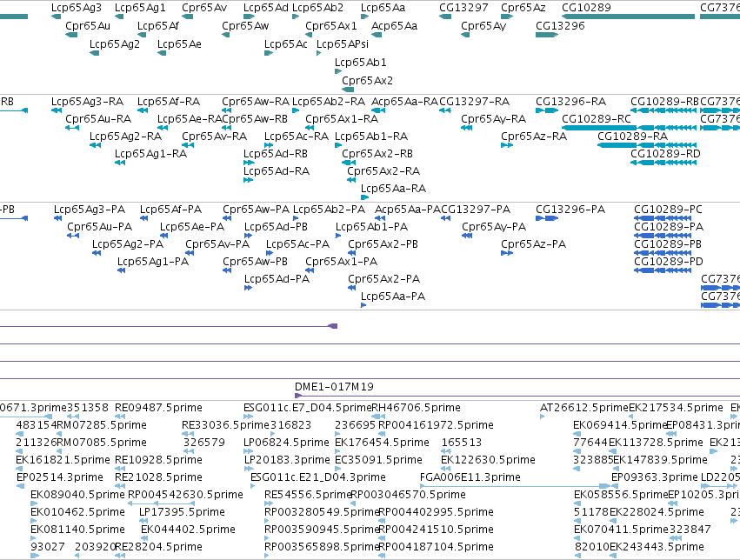Select EST RE33036.5prime
Image resolution: width=740 pixels, height=560 pixels.
point(225,425)
